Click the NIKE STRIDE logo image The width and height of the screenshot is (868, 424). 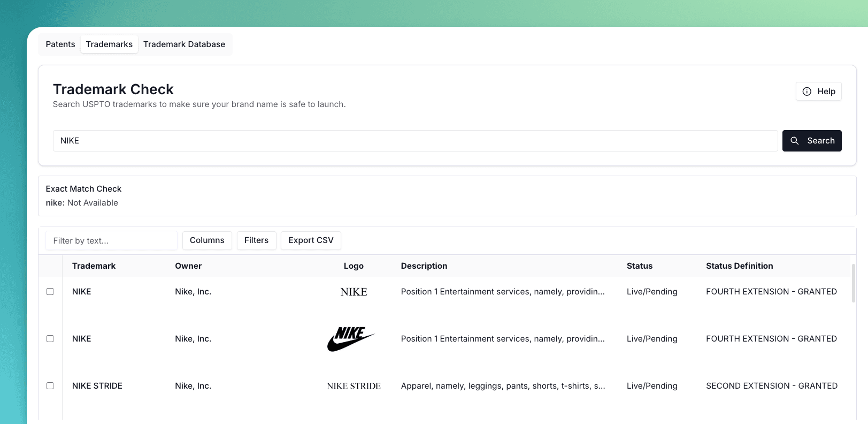point(354,386)
